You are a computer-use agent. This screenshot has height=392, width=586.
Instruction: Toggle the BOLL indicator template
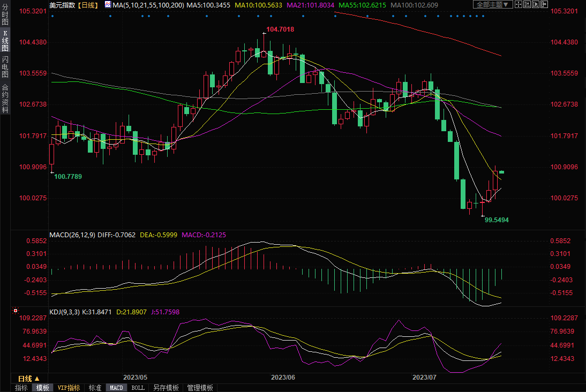pos(138,388)
